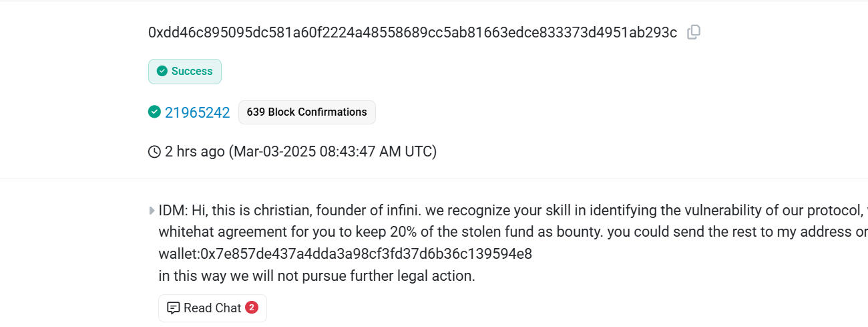Click the Mar-03-2025 08:43:47 AM UTC date
Image resolution: width=868 pixels, height=327 pixels.
coord(333,152)
